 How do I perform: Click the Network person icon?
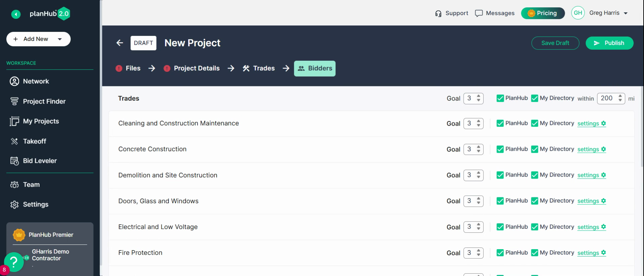(x=14, y=81)
